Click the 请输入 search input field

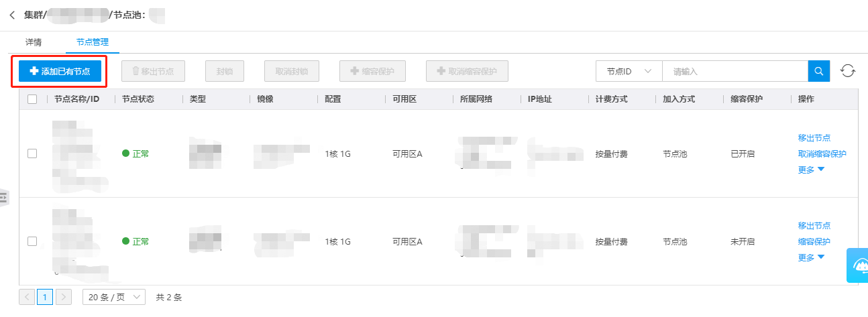tap(735, 71)
